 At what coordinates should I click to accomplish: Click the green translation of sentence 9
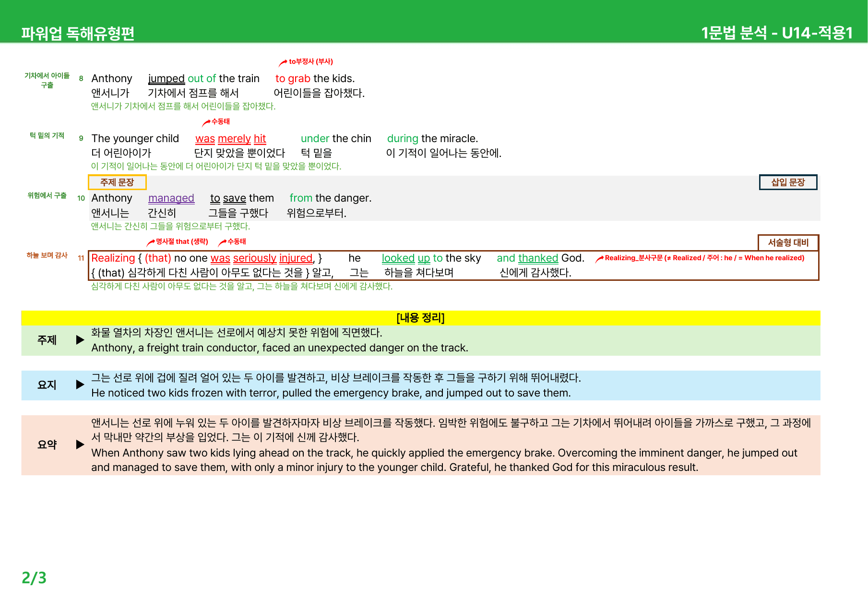pos(216,166)
